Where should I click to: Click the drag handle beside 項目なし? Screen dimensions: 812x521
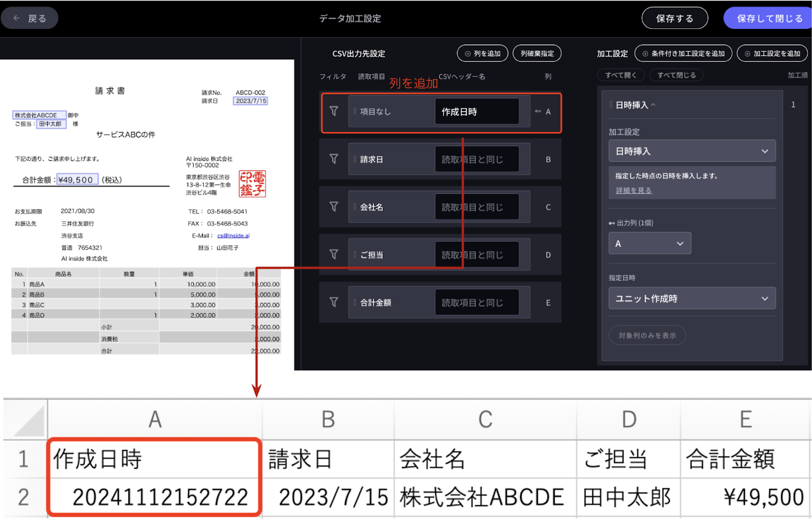354,111
